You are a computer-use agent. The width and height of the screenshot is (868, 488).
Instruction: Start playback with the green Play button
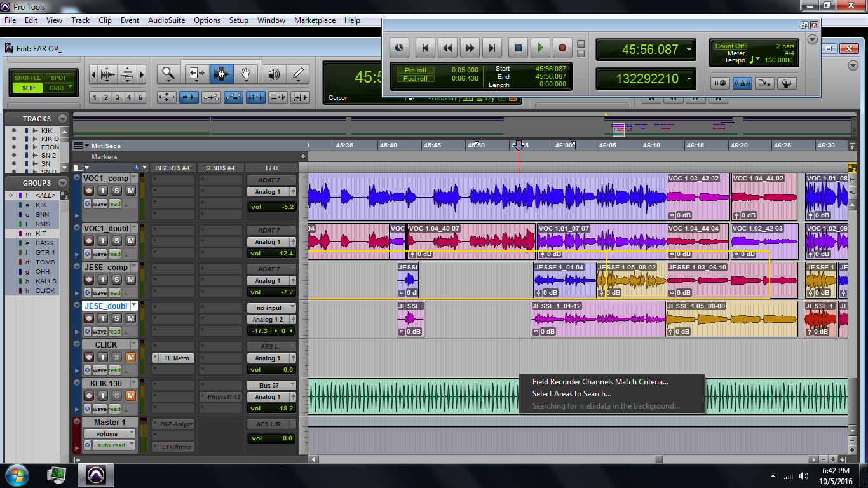540,48
